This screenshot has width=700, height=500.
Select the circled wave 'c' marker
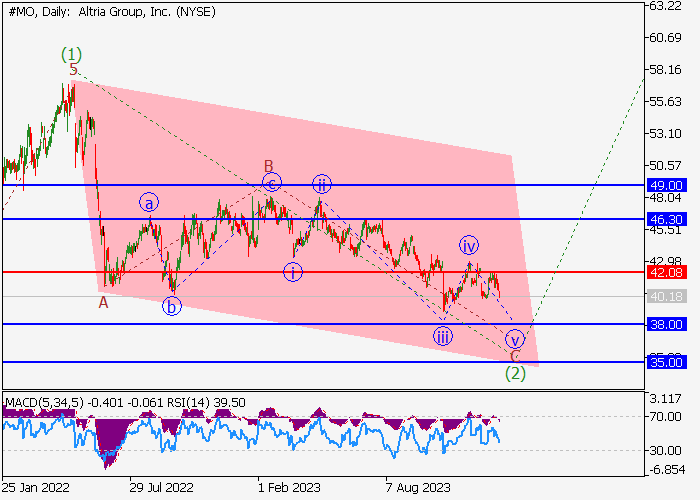pyautogui.click(x=272, y=183)
